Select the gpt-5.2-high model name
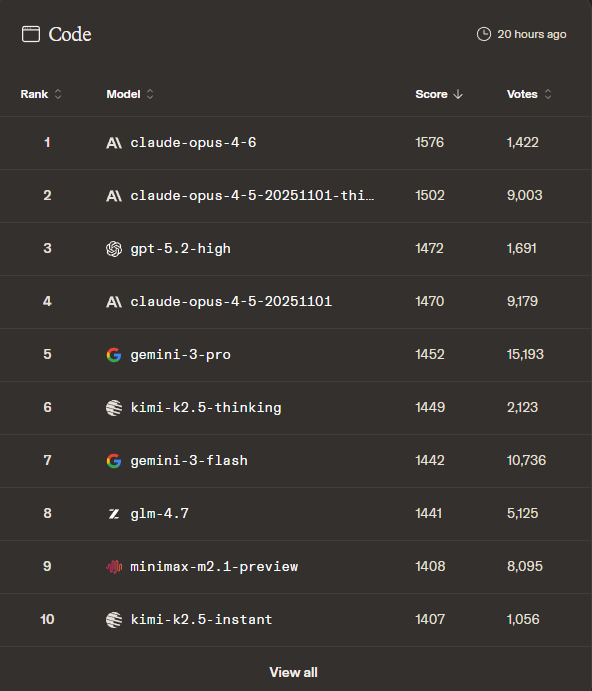Viewport: 592px width, 691px height. [180, 249]
